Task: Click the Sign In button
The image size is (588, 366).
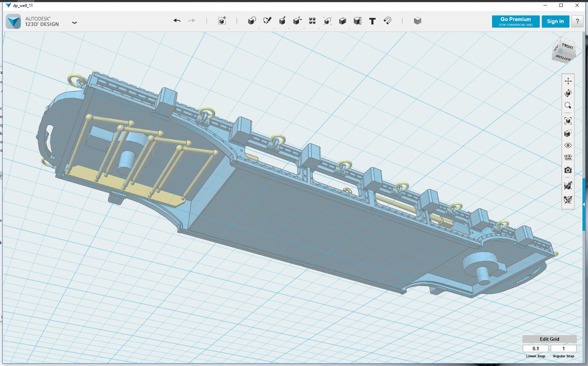Action: 555,21
